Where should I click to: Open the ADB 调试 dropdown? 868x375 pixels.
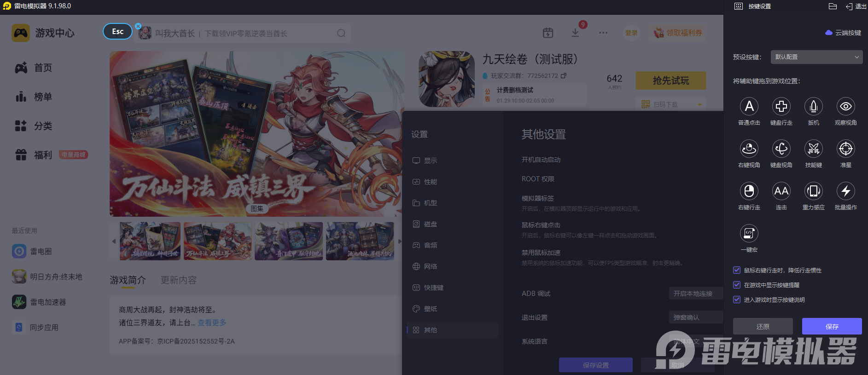click(696, 294)
